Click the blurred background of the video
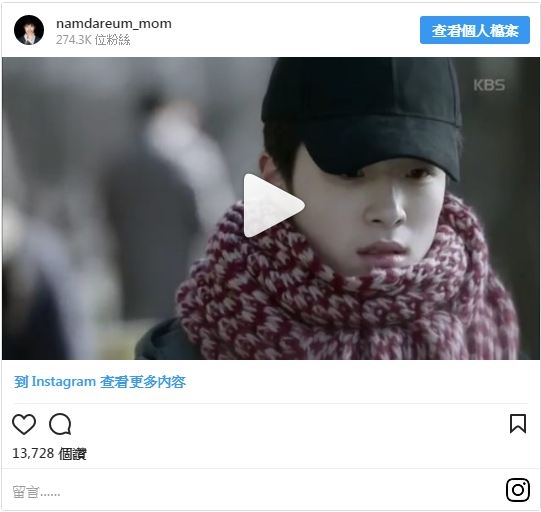The image size is (541, 512). [104, 207]
